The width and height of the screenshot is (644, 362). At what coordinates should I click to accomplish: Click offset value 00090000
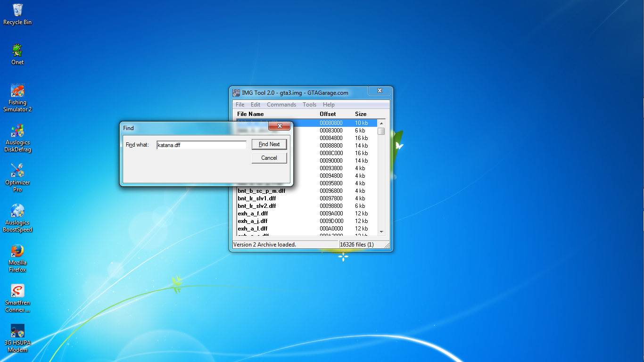(x=331, y=161)
